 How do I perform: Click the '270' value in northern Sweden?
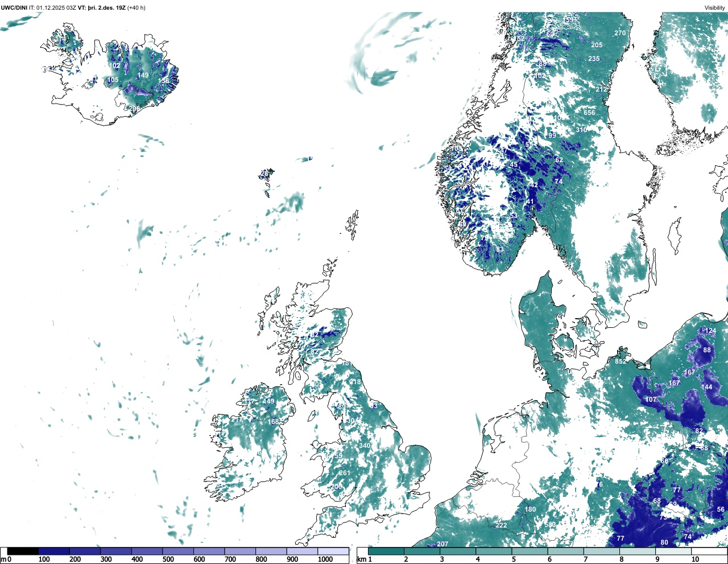pyautogui.click(x=620, y=33)
